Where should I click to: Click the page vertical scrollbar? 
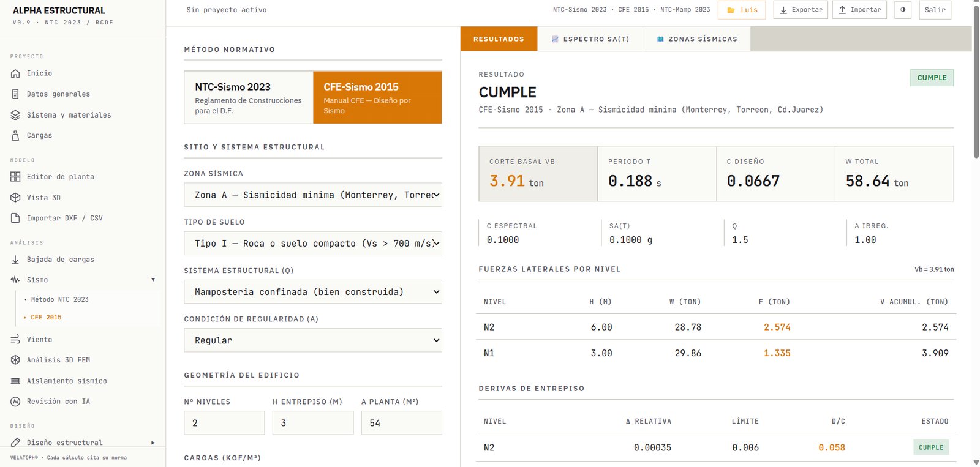[x=976, y=233]
